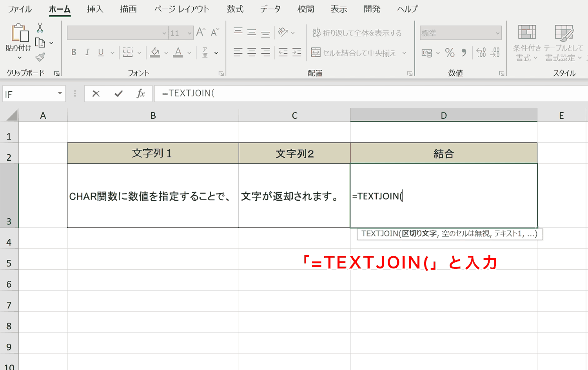Viewport: 588px width, 370px height.
Task: Toggle 折り返して全体を表示する wrap text
Action: click(357, 33)
